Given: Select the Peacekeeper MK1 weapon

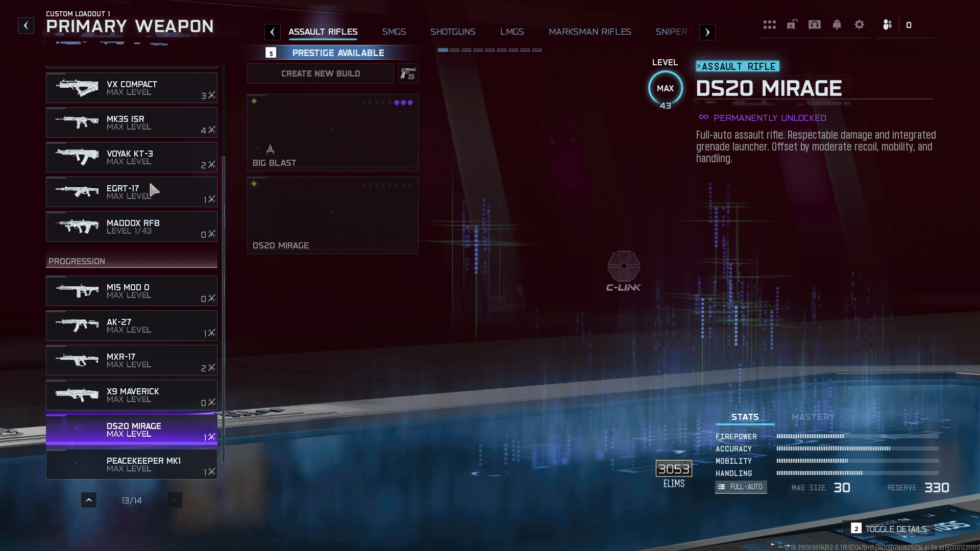Looking at the screenshot, I should 132,464.
